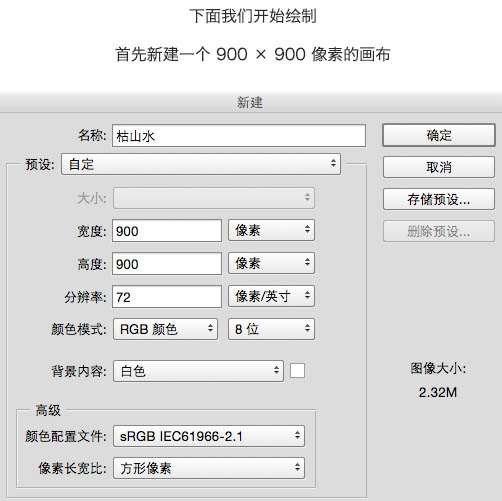Viewport: 502px width, 501px height.
Task: Click the 名称 field containing 枯山水
Action: pos(239,136)
